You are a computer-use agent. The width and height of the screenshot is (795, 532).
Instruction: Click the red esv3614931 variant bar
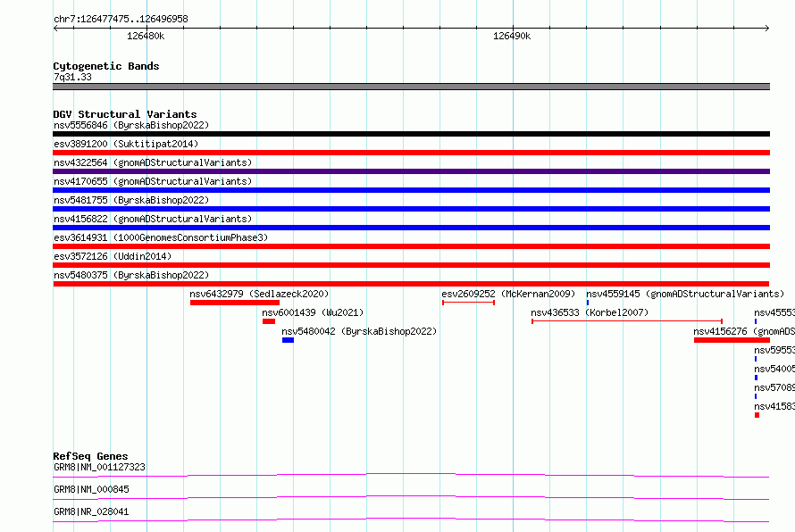click(x=411, y=246)
